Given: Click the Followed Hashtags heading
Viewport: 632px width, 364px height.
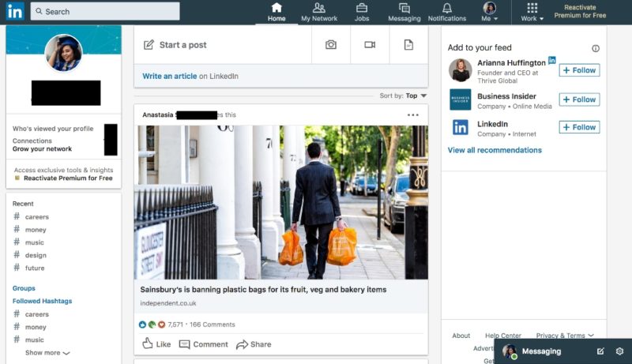Looking at the screenshot, I should click(43, 301).
